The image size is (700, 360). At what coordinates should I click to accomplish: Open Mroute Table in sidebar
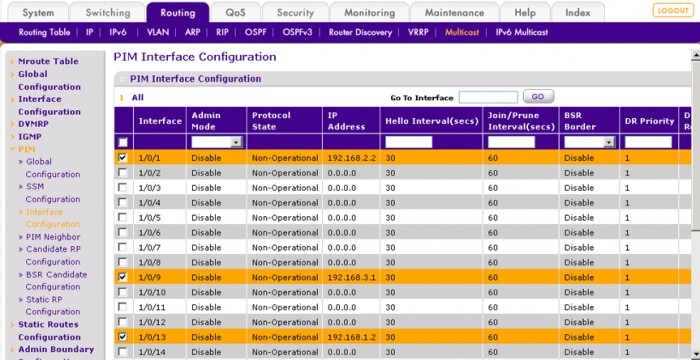[48, 61]
